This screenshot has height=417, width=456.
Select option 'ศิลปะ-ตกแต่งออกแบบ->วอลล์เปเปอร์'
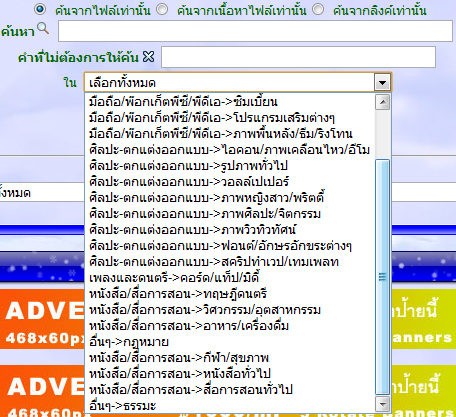tap(230, 182)
